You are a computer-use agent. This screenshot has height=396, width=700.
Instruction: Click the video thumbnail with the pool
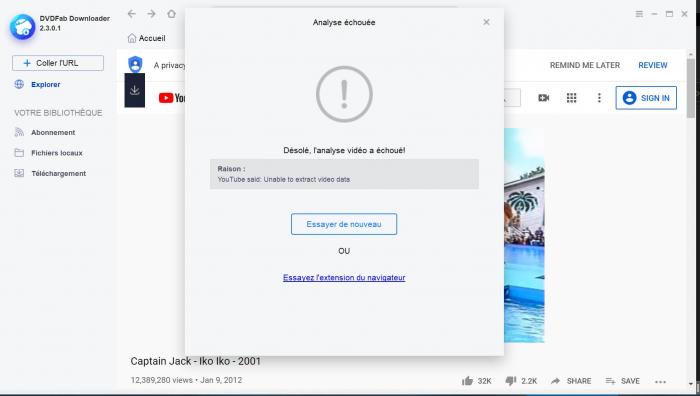pos(524,235)
